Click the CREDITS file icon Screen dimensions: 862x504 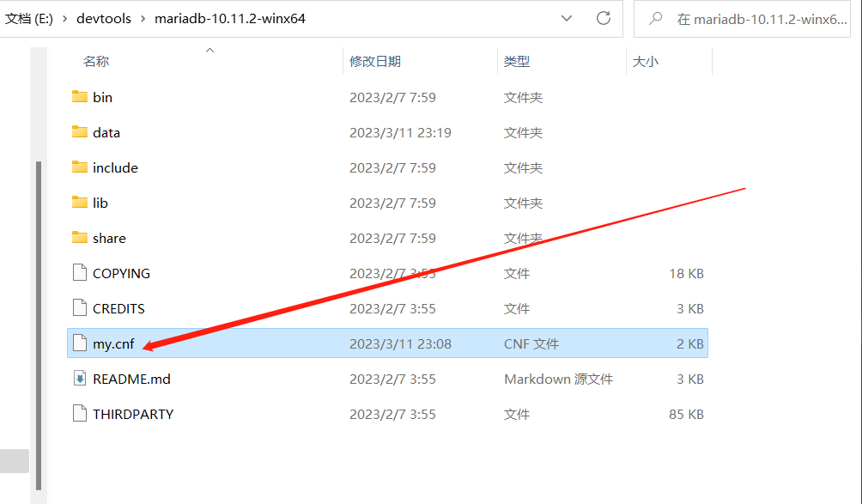point(80,307)
